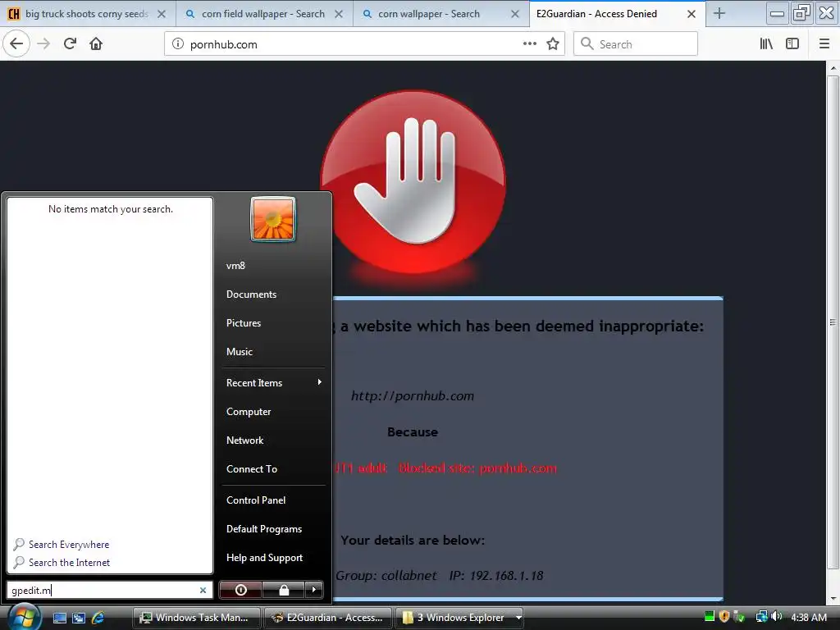Viewport: 840px width, 630px height.
Task: Toggle the browser sidebar icon
Action: pos(792,44)
